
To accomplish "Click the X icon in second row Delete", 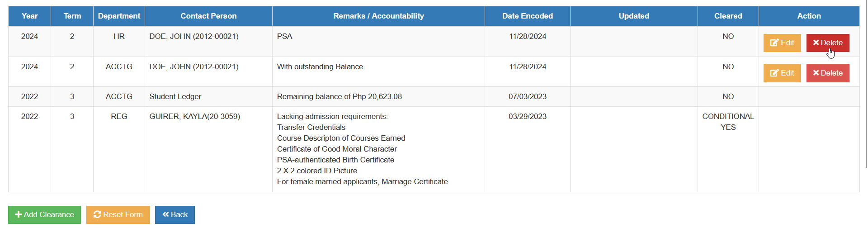I will coord(816,73).
